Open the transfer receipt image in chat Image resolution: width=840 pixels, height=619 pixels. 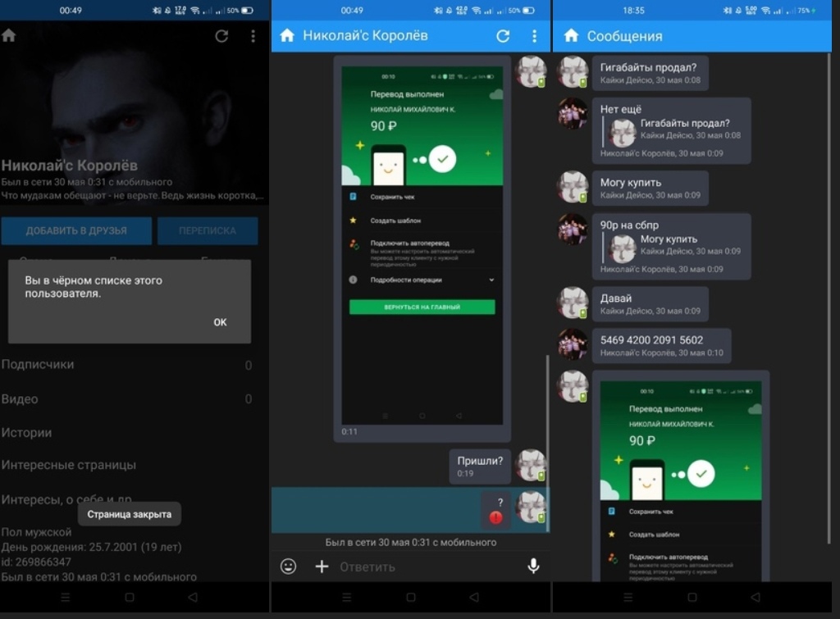pos(422,244)
